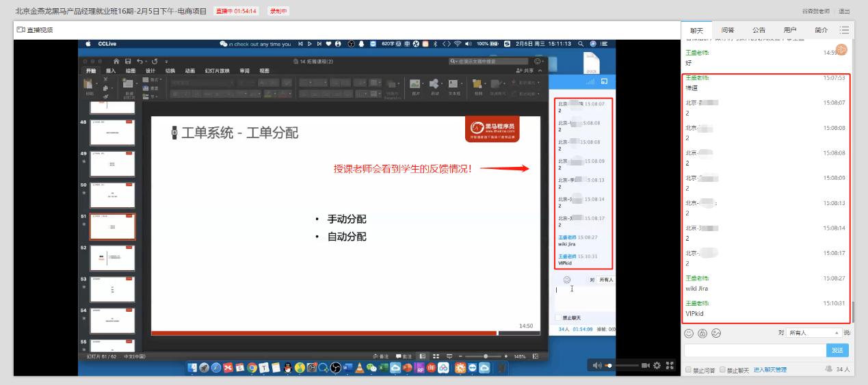Select slide 52 thumbnail in PowerPoint
This screenshot has height=385, width=868.
coord(112,258)
